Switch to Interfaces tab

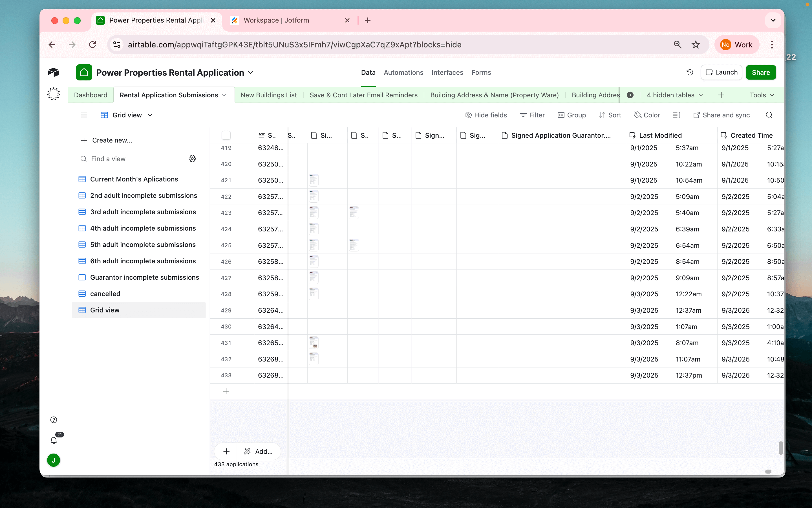click(x=447, y=73)
